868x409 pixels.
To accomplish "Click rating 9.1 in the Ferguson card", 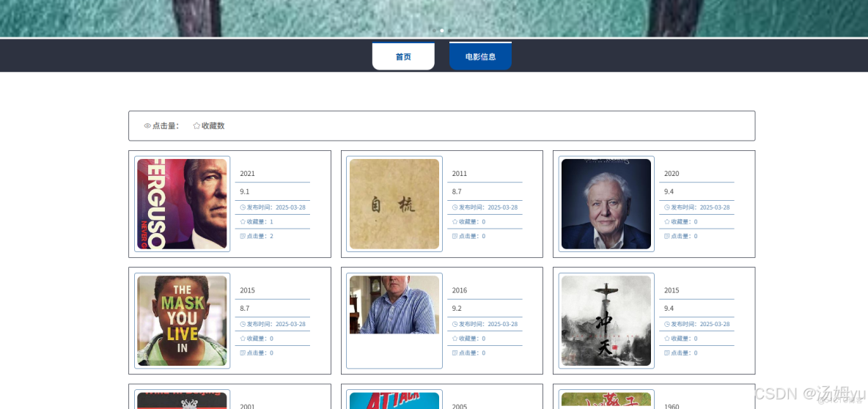I will [x=245, y=191].
